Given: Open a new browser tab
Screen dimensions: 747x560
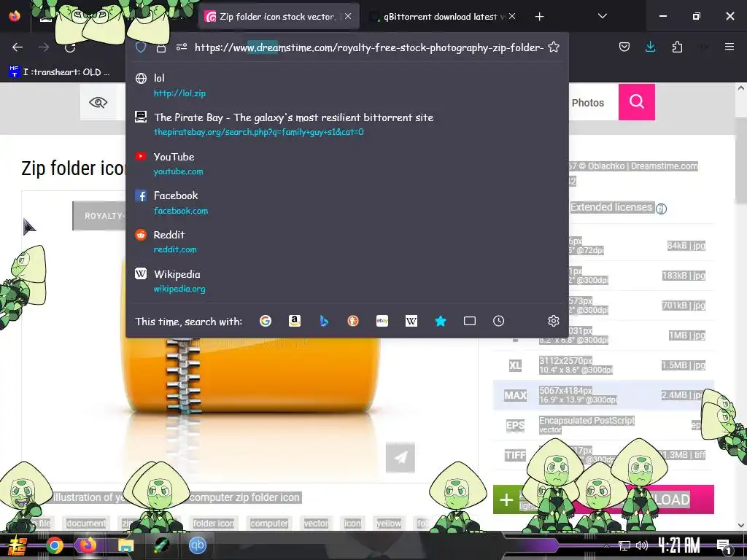Looking at the screenshot, I should tap(539, 17).
